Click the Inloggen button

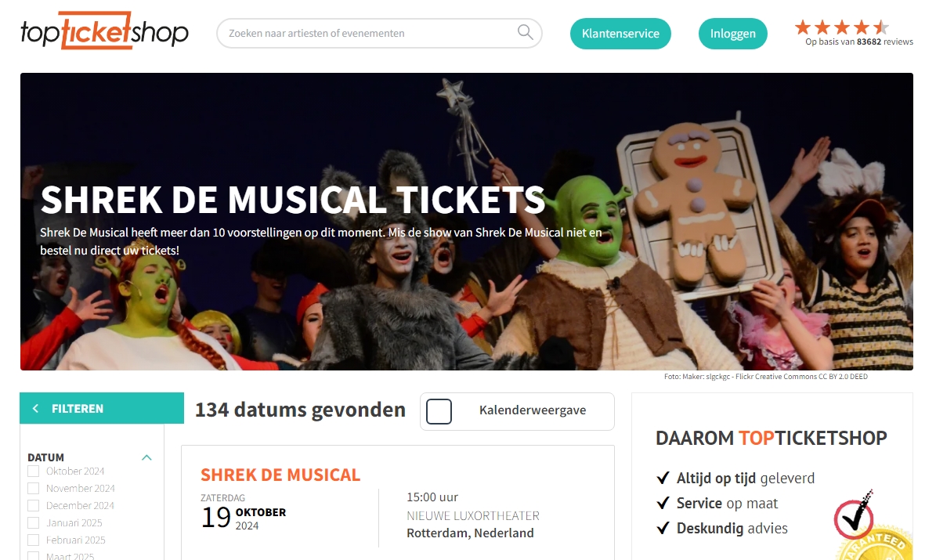(x=732, y=34)
